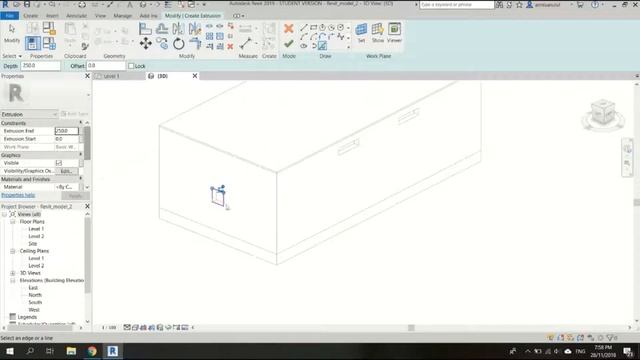The image size is (640, 360).
Task: Select the Measure Between Two References tool
Action: [245, 43]
